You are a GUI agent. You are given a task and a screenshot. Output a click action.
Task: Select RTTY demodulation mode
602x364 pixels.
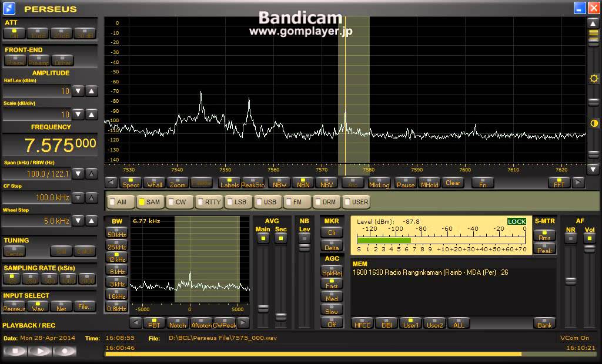pyautogui.click(x=209, y=202)
